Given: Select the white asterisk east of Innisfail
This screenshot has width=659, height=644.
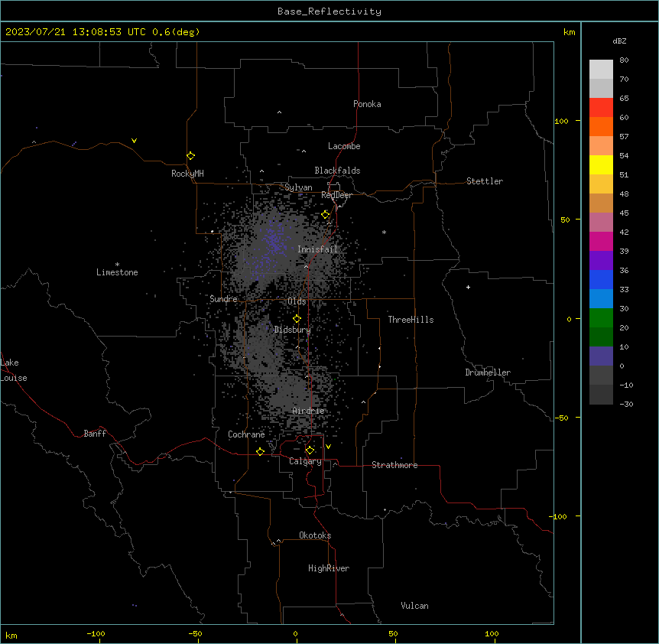Looking at the screenshot, I should point(384,232).
